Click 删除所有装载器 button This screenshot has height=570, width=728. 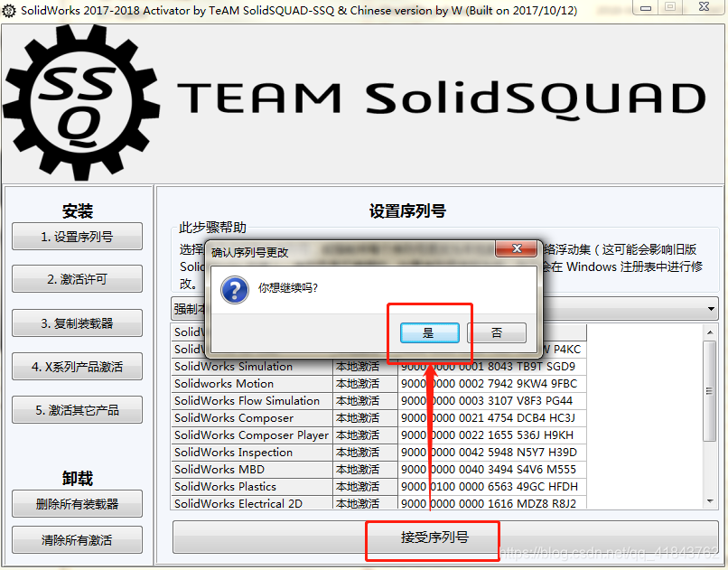tap(77, 504)
